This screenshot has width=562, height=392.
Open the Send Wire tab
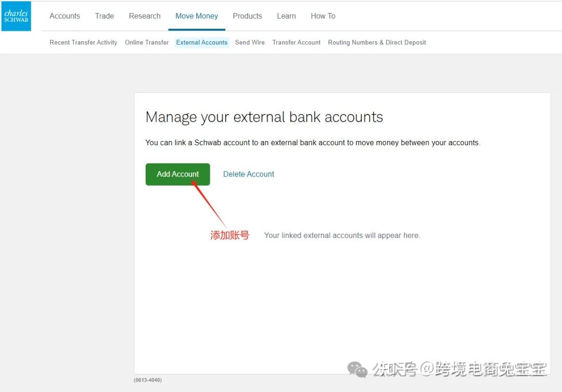point(250,42)
